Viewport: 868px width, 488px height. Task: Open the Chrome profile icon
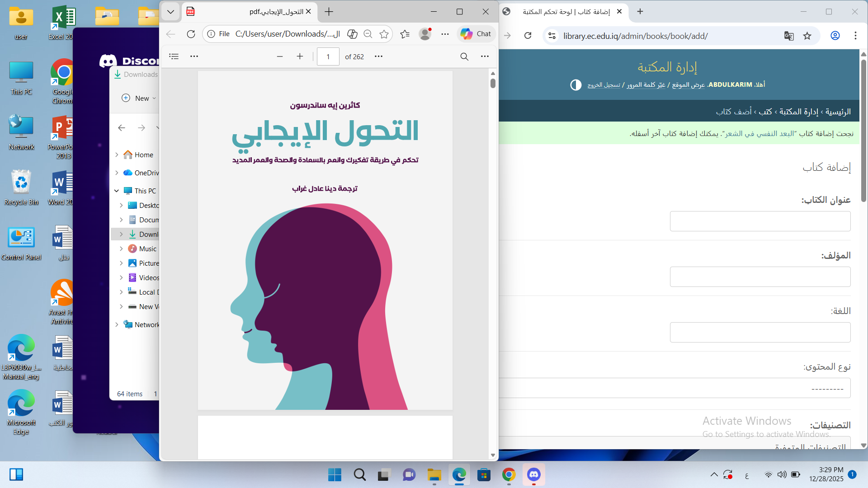click(835, 36)
